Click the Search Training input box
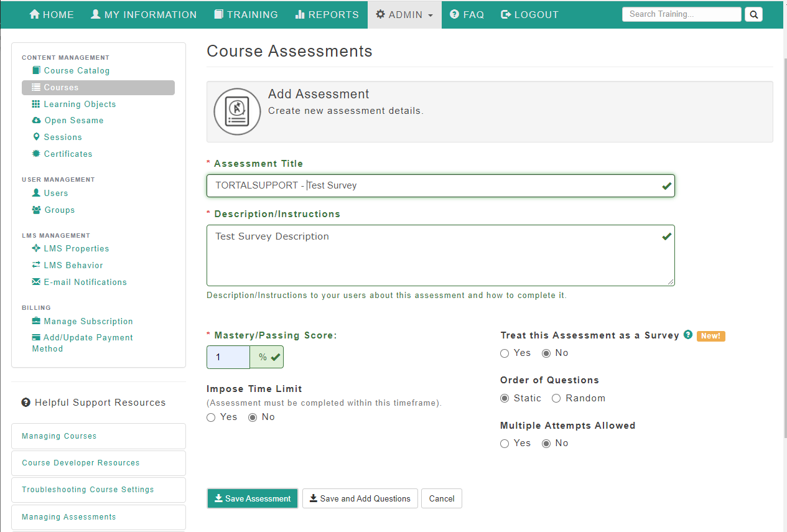 coord(682,14)
